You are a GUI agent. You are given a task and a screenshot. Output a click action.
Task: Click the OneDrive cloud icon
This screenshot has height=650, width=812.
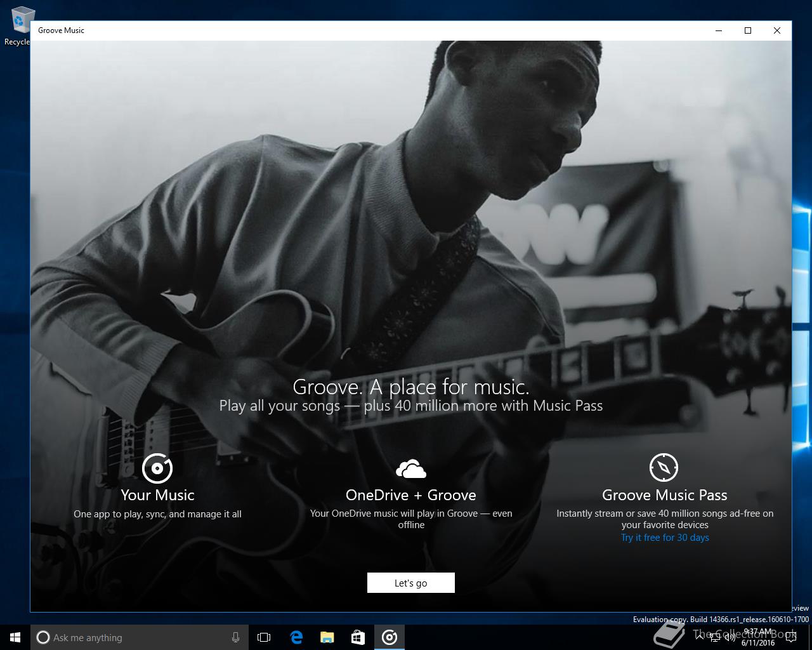tap(411, 469)
